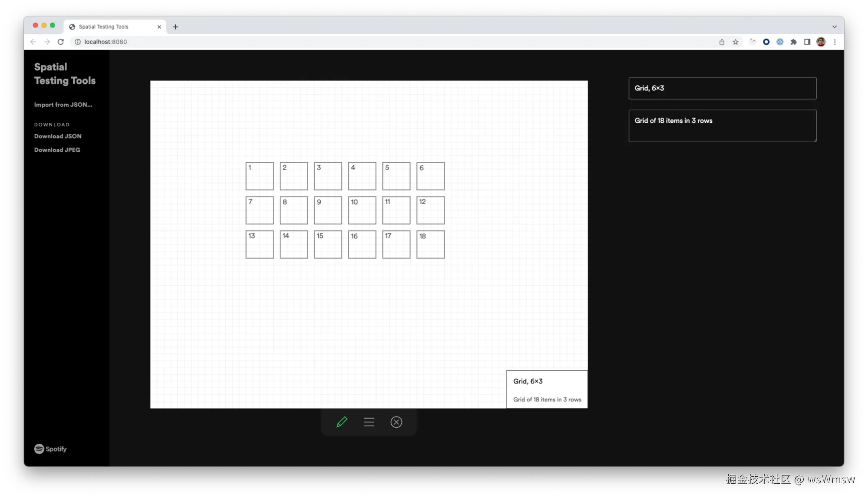868x498 pixels.
Task: Open the user profile avatar menu
Action: pos(821,42)
